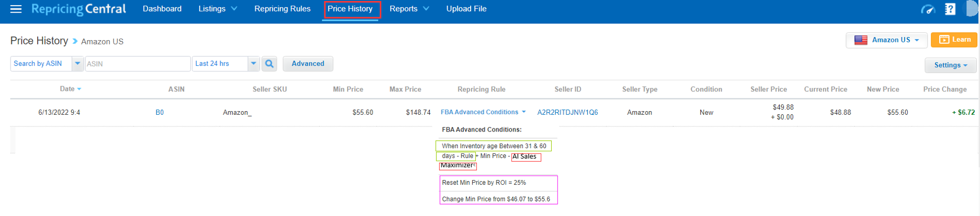This screenshot has width=980, height=216.
Task: Open seller ID A2R2RITDJNW1Q6 link
Action: point(567,112)
